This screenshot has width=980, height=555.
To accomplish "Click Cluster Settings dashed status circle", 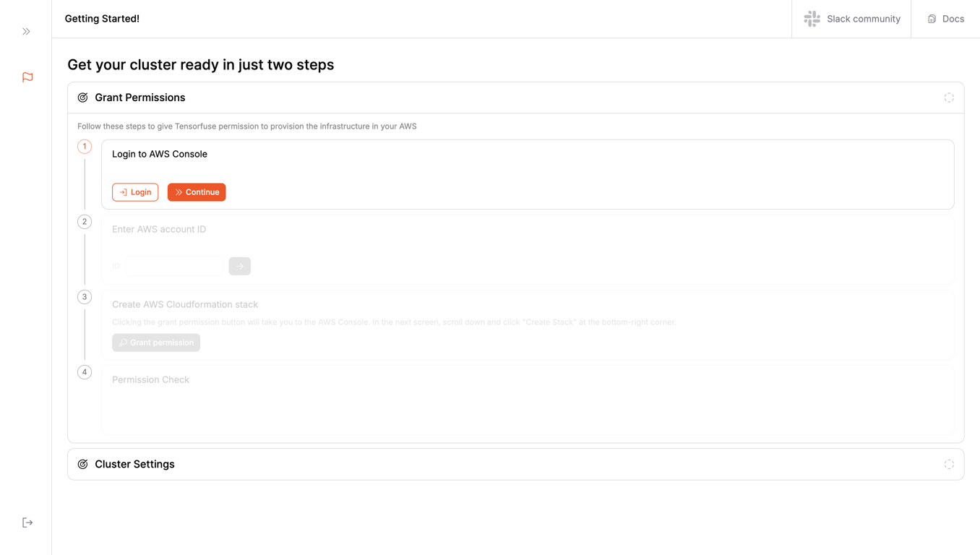I will coord(949,465).
